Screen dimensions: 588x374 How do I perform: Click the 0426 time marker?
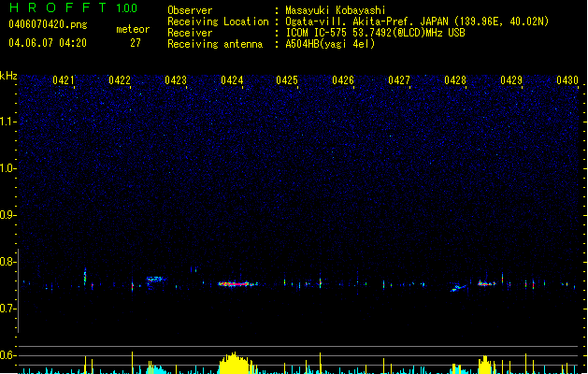pos(343,80)
